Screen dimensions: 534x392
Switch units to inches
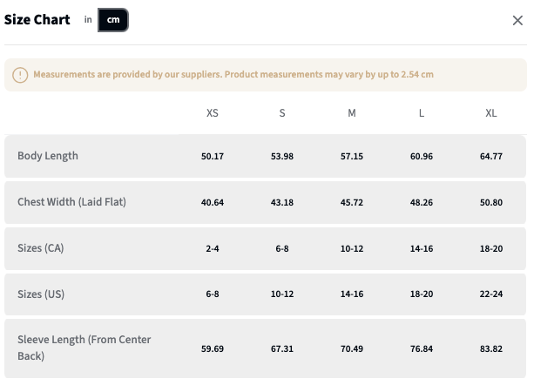(x=88, y=19)
